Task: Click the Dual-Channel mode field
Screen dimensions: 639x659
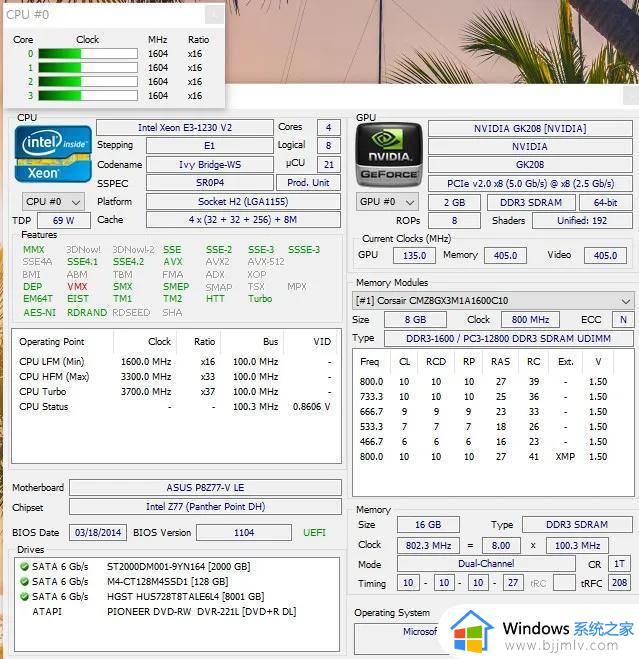Action: tap(486, 564)
